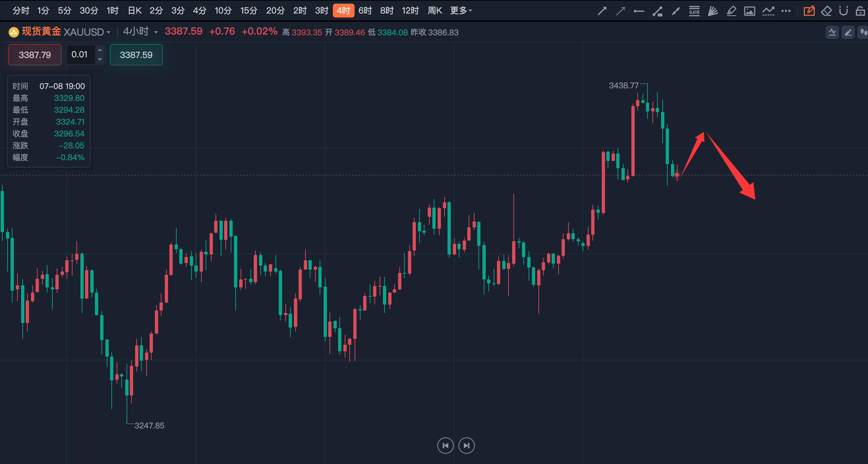
Task: Select the solid arrow drawing tool
Action: pyautogui.click(x=602, y=11)
